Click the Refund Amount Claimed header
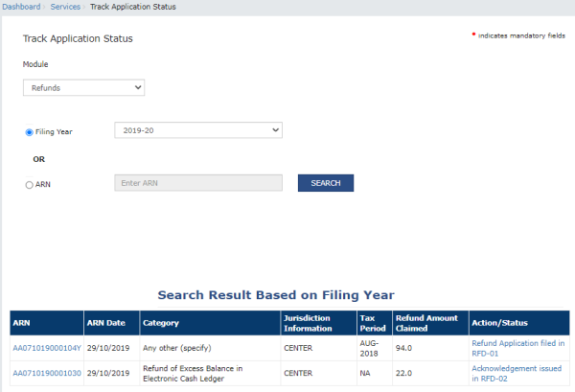The width and height of the screenshot is (575, 392). [427, 323]
